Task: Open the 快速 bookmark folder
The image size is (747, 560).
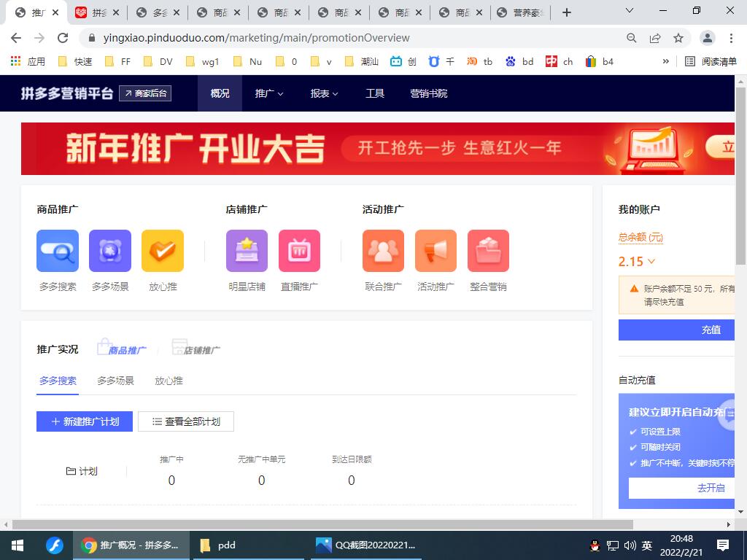Action: point(75,61)
